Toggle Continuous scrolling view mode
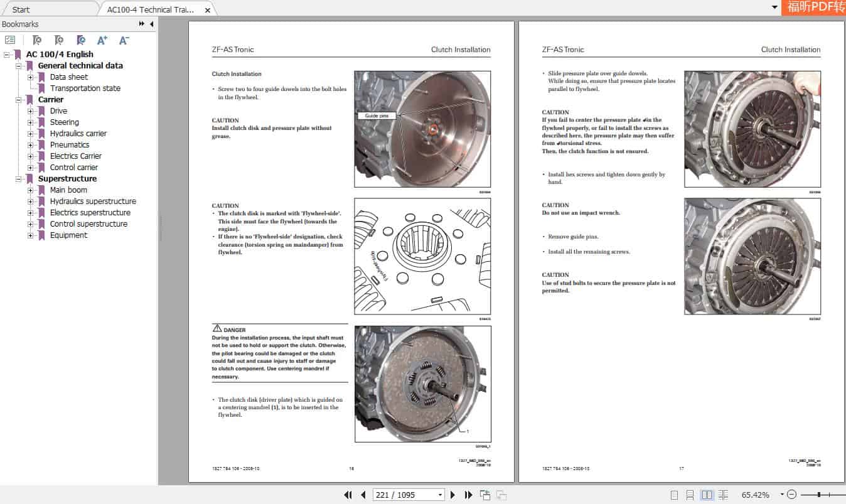This screenshot has width=846, height=504. [x=691, y=495]
